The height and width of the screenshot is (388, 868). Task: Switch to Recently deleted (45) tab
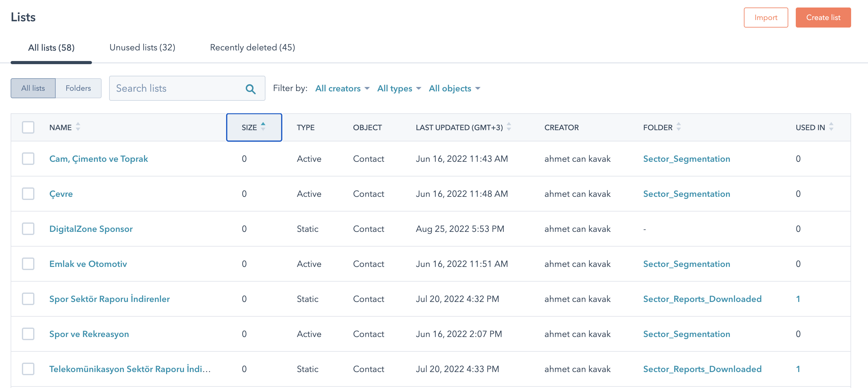coord(252,48)
